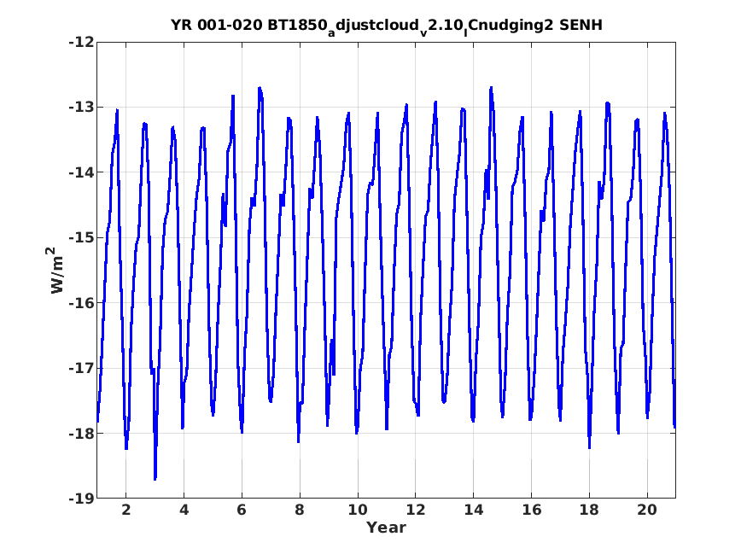Click x-axis tick label 20
Screen dimensions: 747x560
647,510
